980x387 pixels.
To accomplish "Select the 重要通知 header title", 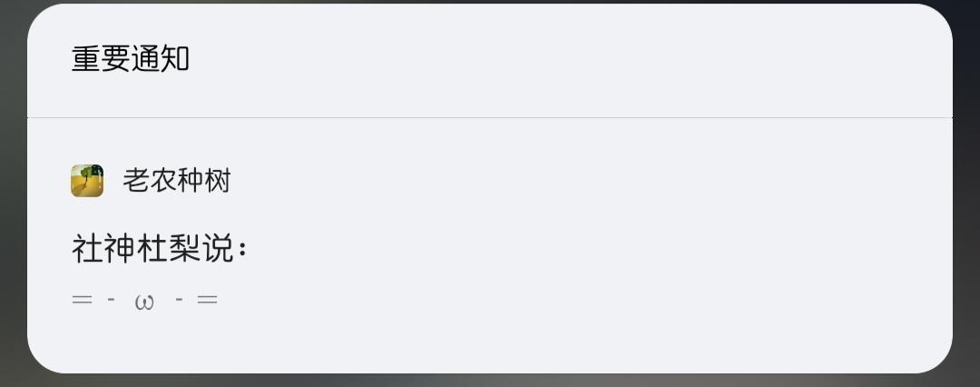I will (130, 59).
